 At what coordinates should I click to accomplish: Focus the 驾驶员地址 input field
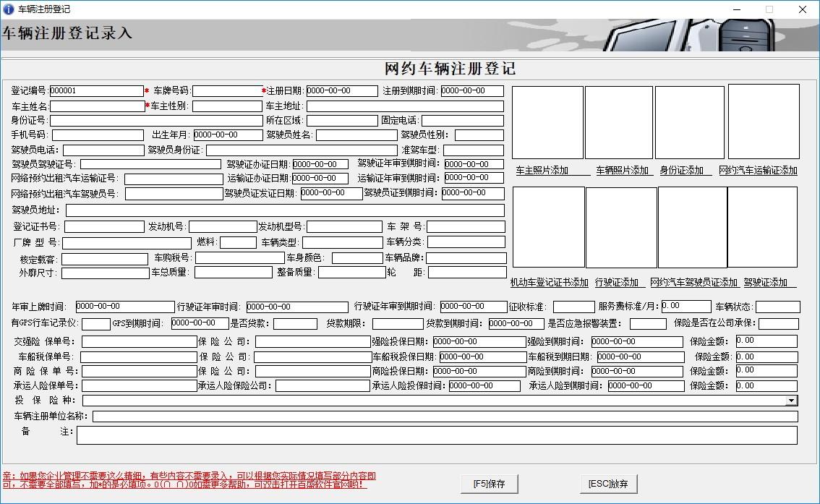pyautogui.click(x=285, y=210)
